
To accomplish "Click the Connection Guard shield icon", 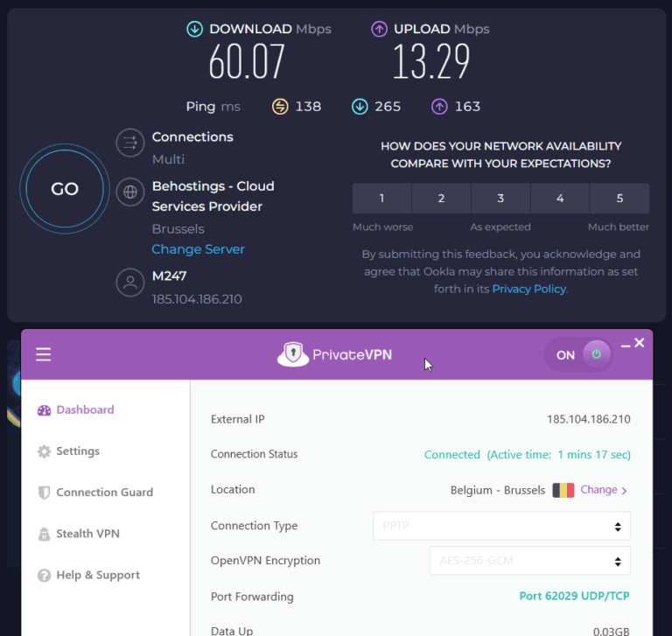I will click(44, 493).
